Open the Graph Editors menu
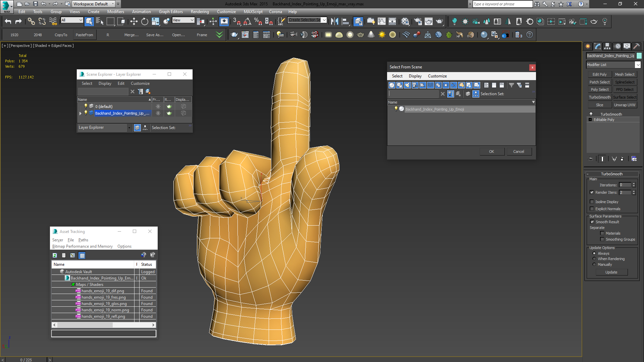The image size is (644, 362). 171,12
